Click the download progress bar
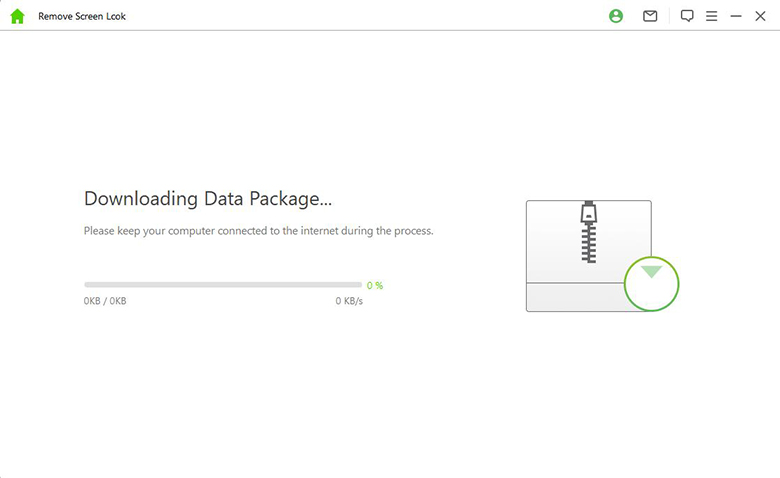This screenshot has width=780, height=478. (x=223, y=285)
